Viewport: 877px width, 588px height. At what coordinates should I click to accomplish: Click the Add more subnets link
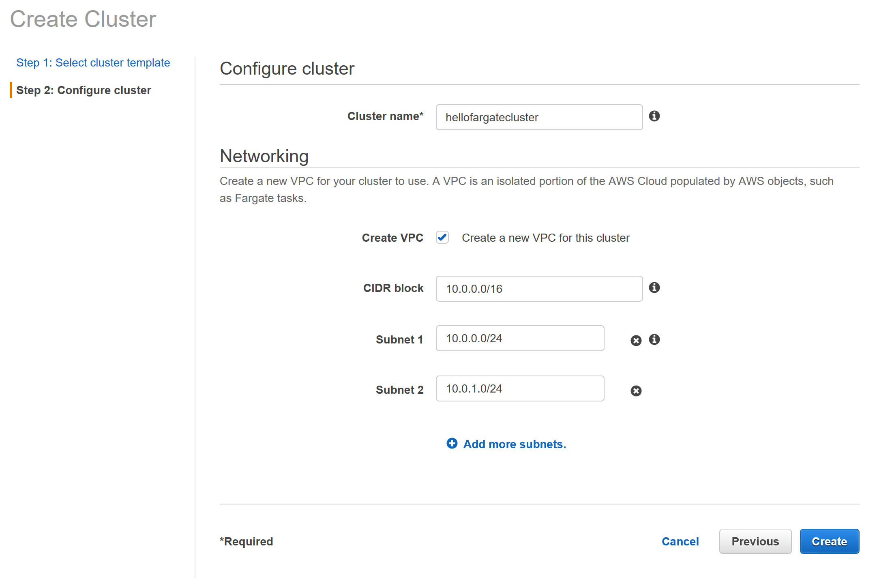[514, 444]
